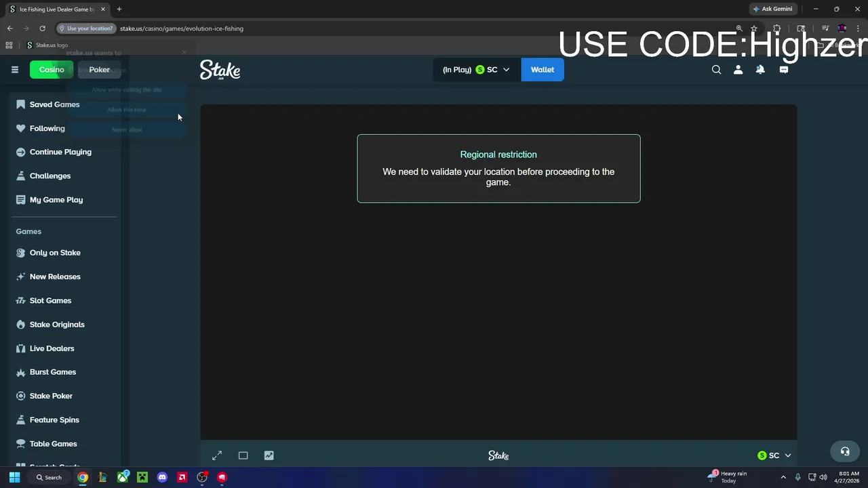The image size is (868, 488).
Task: Open live support headset button
Action: 845,451
